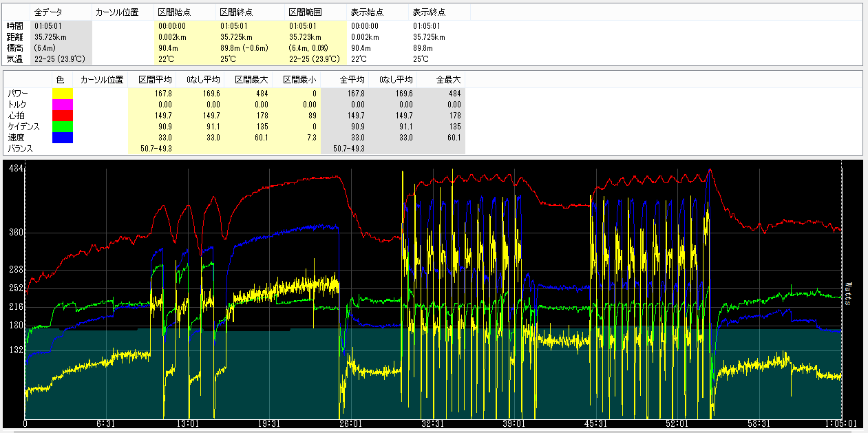Click the 0なし平均 header next to 全最大
868x433 pixels.
click(395, 80)
